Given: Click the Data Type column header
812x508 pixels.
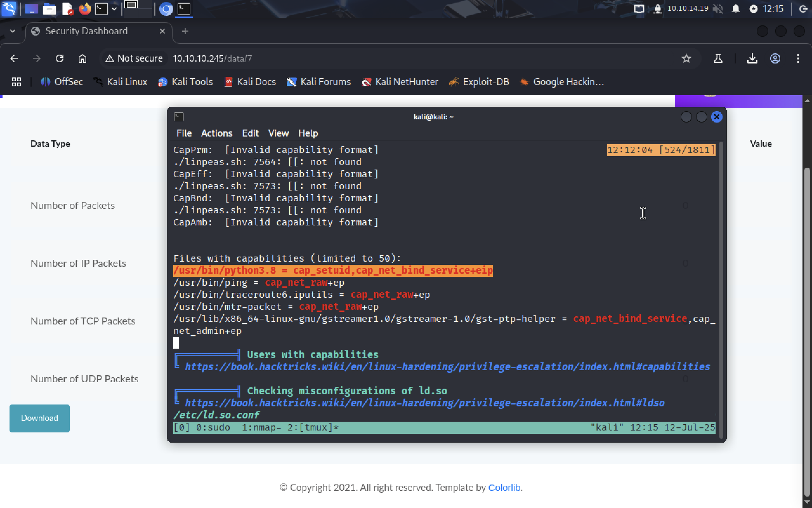Looking at the screenshot, I should [x=50, y=144].
